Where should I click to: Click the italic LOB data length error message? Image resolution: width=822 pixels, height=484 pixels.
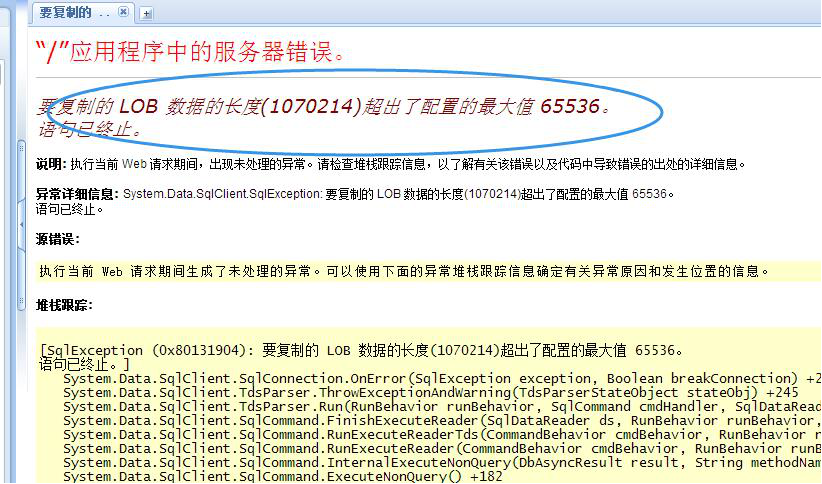[x=323, y=106]
